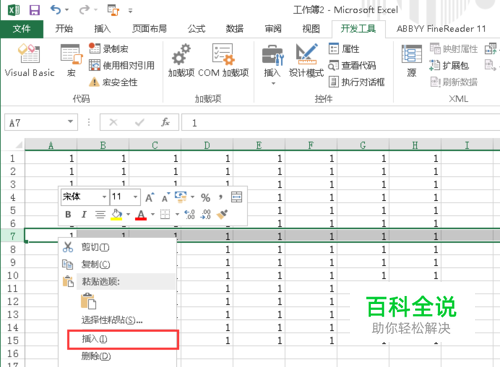Switch to the Page Layout (页面布局) tab
The width and height of the screenshot is (500, 367).
point(149,29)
